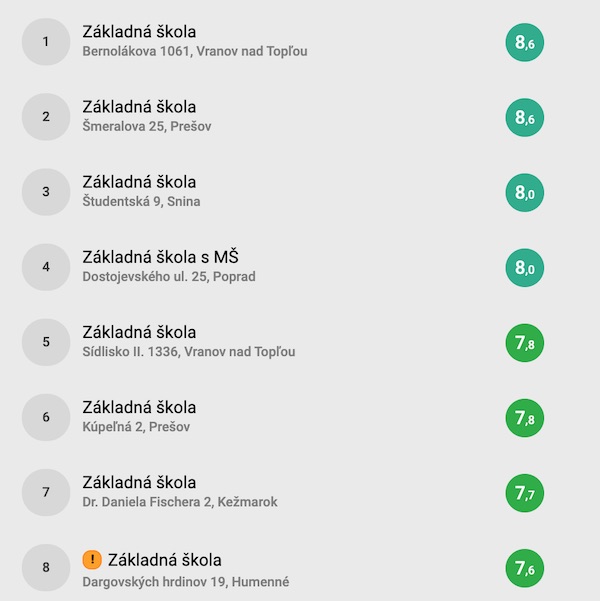Click the 8,6 score badge for Šmeralova 25
The image size is (600, 601).
pos(524,117)
